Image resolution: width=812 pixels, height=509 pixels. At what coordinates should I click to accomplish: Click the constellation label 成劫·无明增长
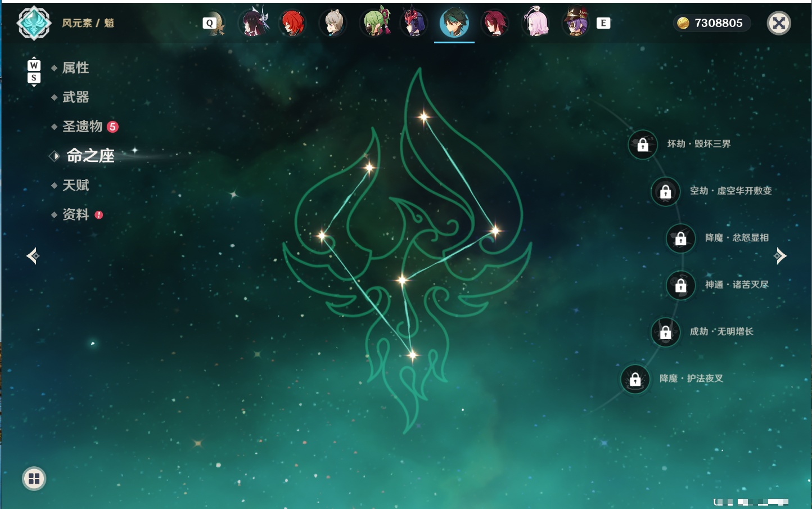click(x=722, y=331)
